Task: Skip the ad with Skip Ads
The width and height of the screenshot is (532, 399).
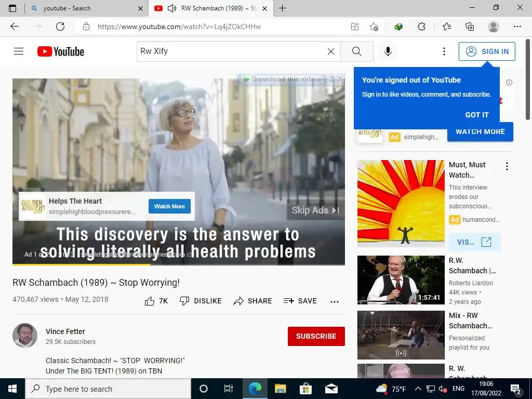Action: pos(315,210)
